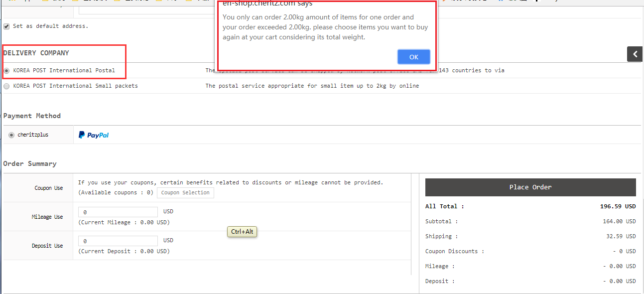Click the Order Summary heading
The height and width of the screenshot is (294, 644).
click(x=30, y=163)
